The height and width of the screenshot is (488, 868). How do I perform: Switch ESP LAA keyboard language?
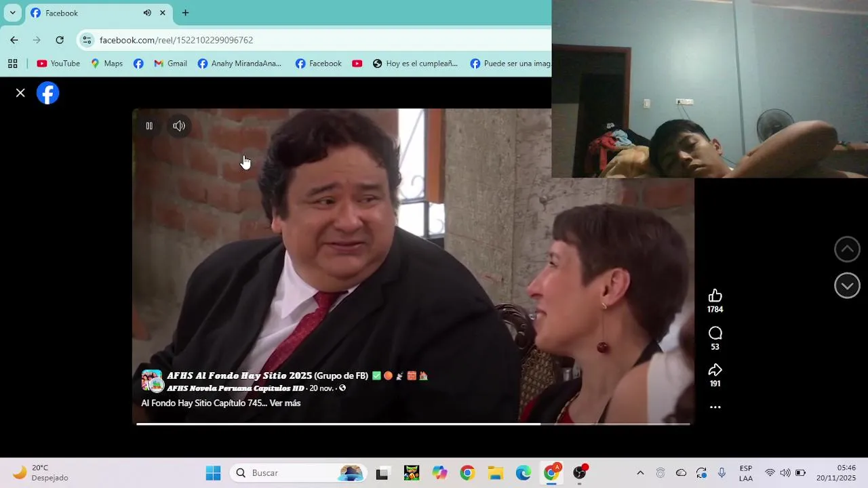pyautogui.click(x=746, y=472)
